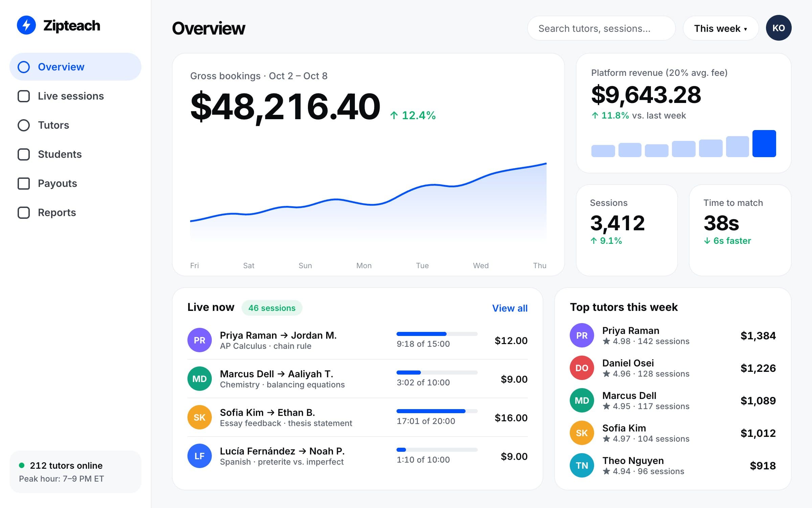The width and height of the screenshot is (812, 508).
Task: Click the 12.4% growth indicator
Action: pos(413,115)
